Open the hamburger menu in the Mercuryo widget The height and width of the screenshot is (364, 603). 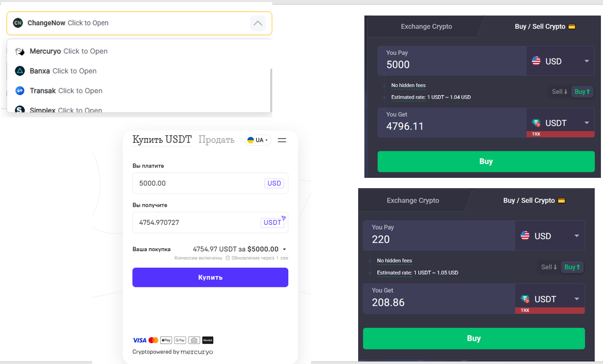coord(282,140)
